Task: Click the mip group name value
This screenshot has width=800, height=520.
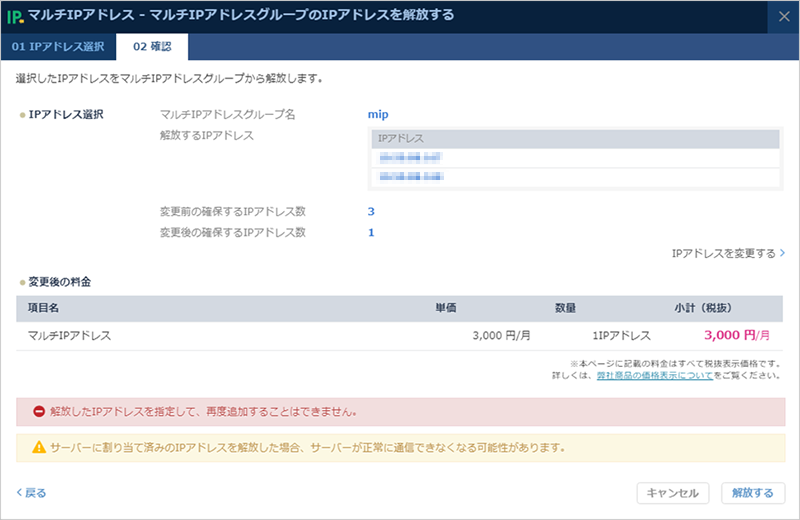Action: (378, 114)
